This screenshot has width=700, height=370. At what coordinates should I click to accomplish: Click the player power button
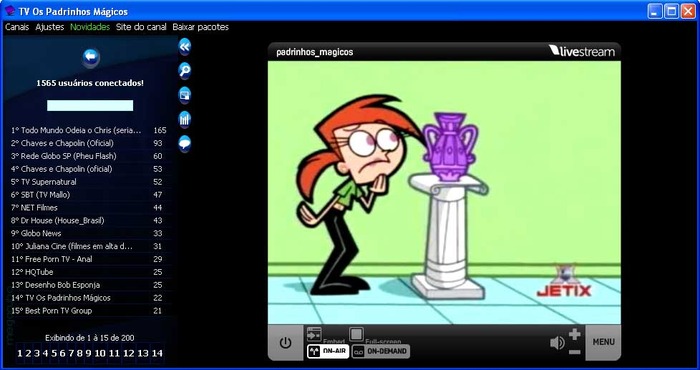(285, 343)
